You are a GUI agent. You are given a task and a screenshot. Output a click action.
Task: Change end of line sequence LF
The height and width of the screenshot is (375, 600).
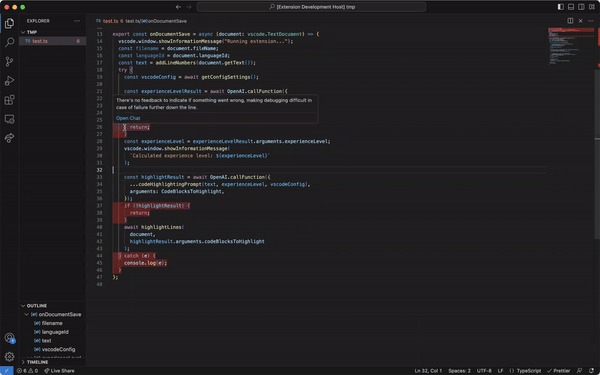point(500,371)
